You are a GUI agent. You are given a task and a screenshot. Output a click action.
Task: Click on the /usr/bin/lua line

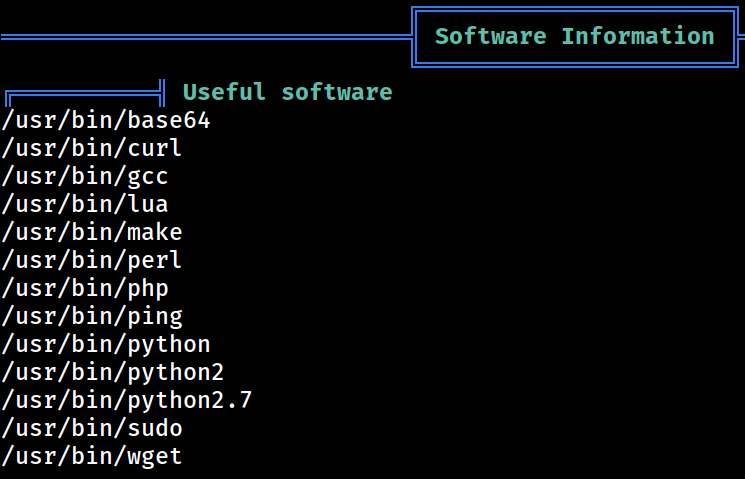(85, 204)
